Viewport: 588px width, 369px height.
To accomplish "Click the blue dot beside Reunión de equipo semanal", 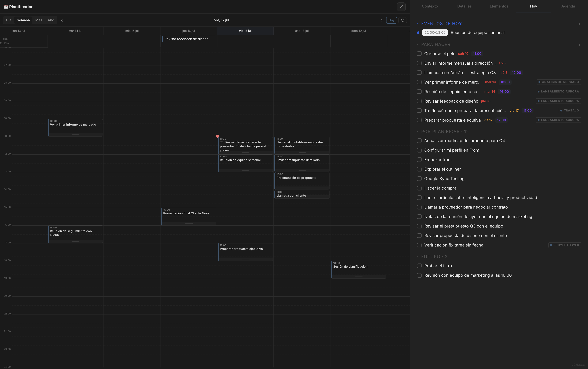I will [418, 33].
